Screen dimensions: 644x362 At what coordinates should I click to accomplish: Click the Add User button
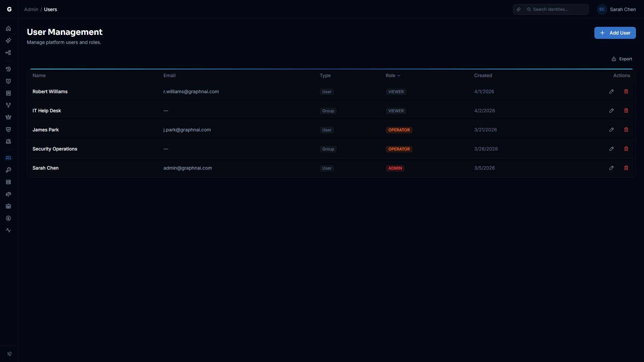click(615, 33)
